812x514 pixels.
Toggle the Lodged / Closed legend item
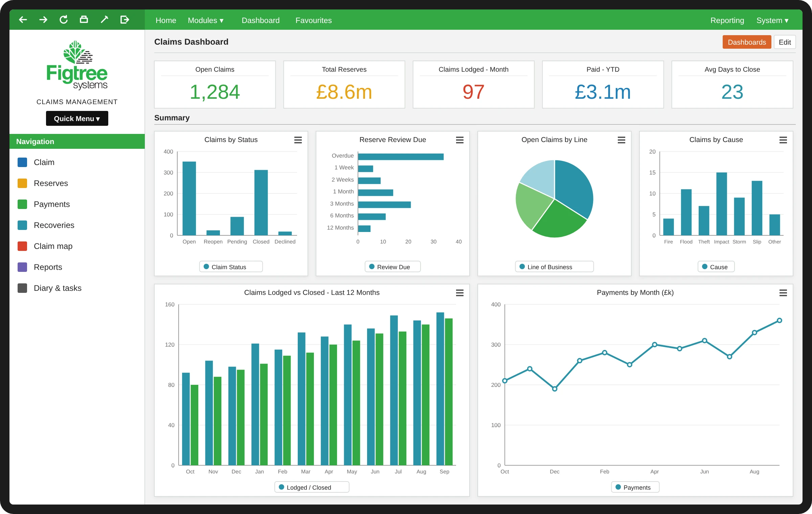312,487
